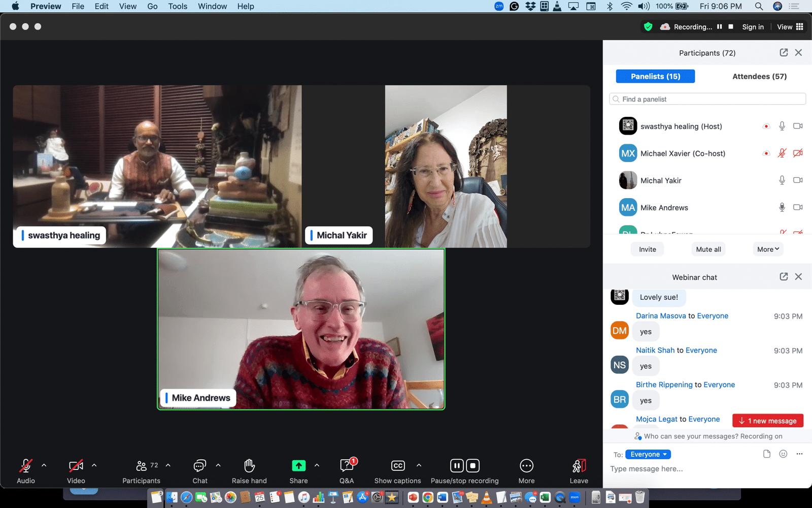This screenshot has height=508, width=812.
Task: Open the More options in toolbar
Action: coord(527,465)
